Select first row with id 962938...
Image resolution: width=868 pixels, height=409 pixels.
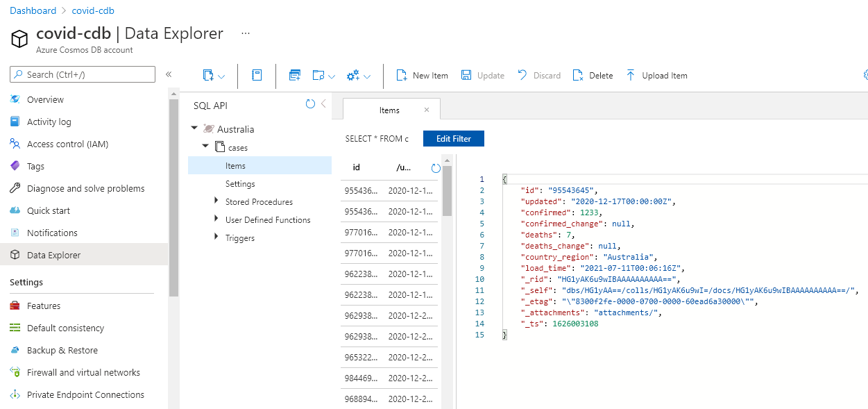click(389, 315)
